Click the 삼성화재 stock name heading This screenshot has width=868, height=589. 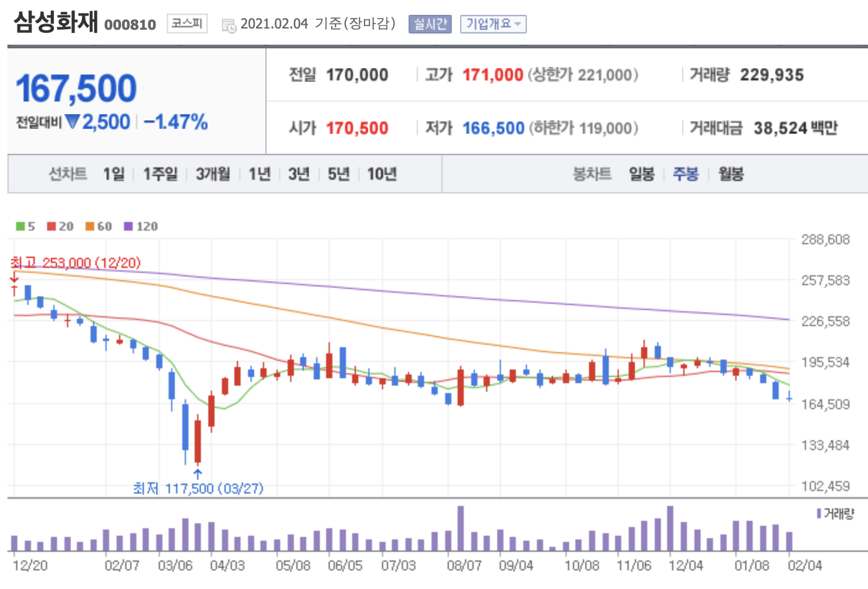(x=56, y=22)
